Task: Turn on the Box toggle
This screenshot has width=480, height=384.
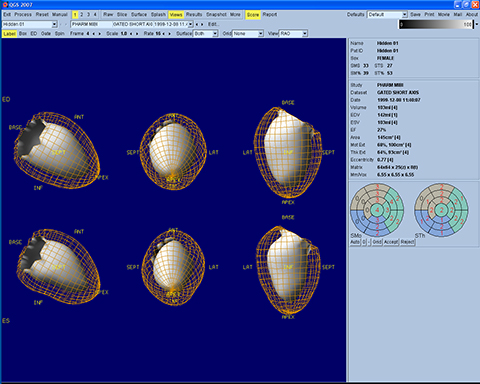Action: (23, 34)
